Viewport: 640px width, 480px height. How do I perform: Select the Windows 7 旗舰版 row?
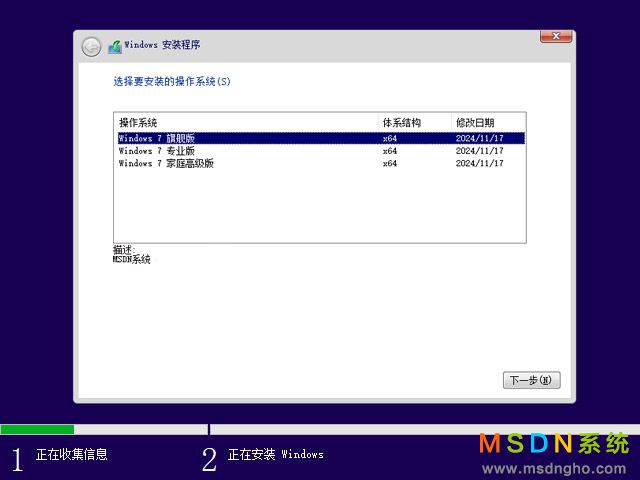(321, 138)
